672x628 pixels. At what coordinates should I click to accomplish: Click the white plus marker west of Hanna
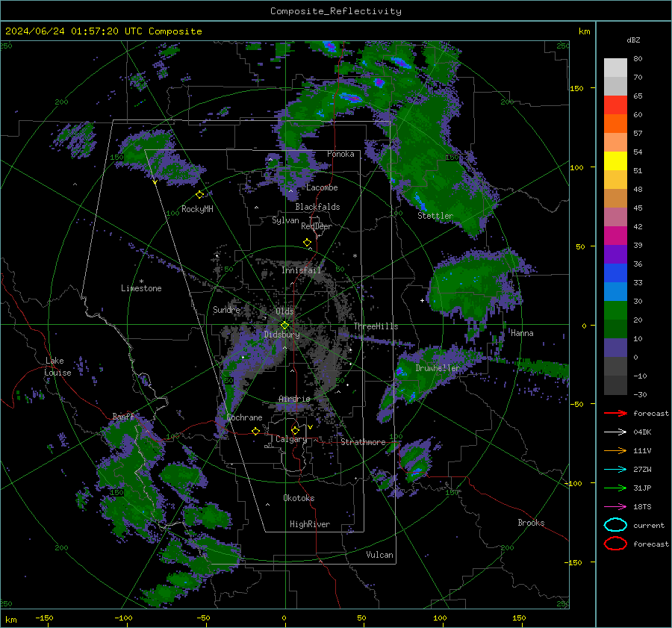point(422,300)
